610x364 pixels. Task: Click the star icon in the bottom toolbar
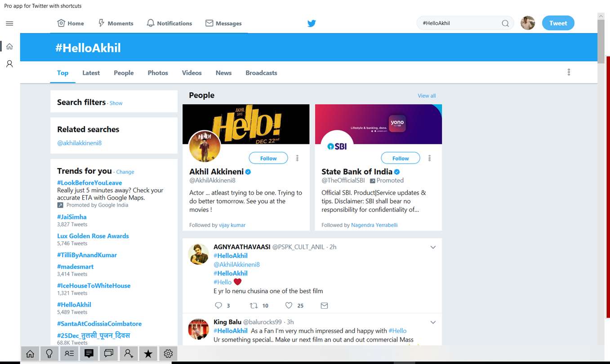[148, 354]
